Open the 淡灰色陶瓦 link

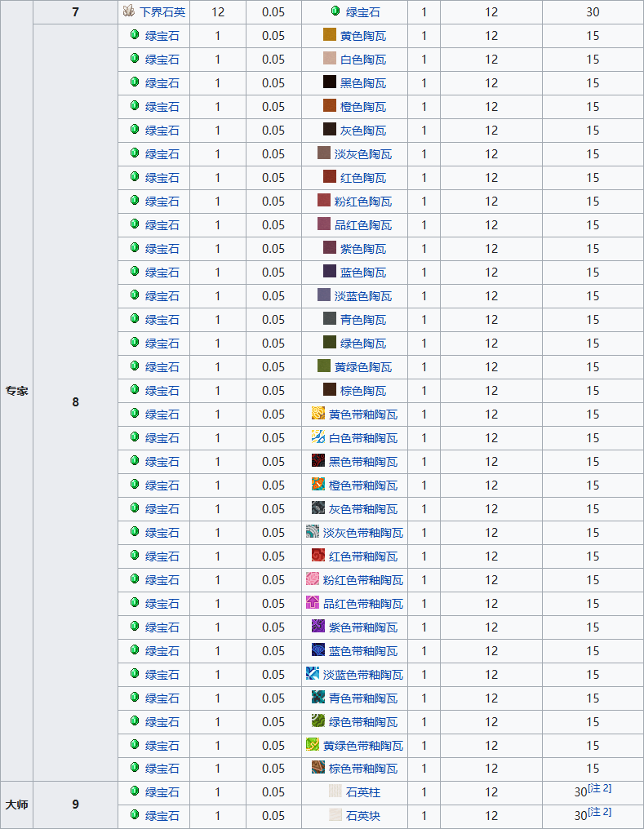[363, 154]
